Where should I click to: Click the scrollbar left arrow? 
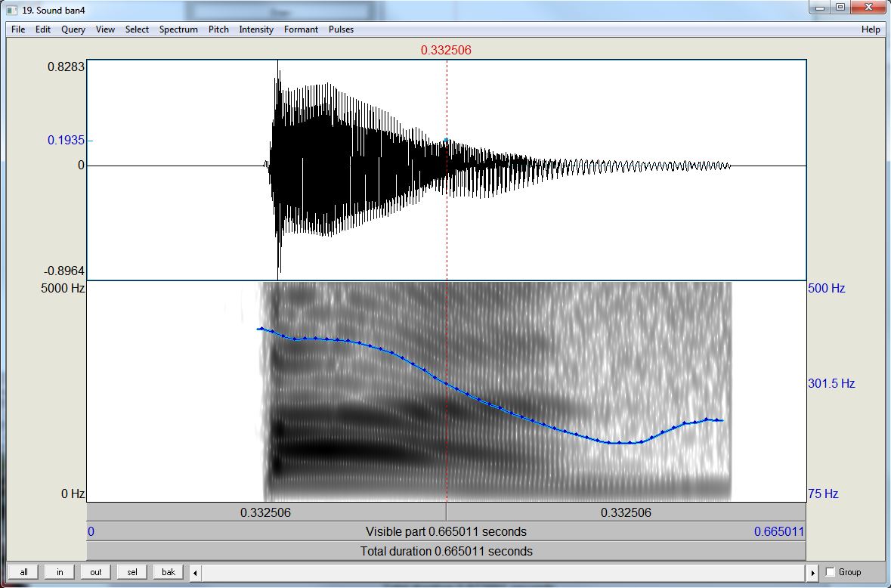196,573
